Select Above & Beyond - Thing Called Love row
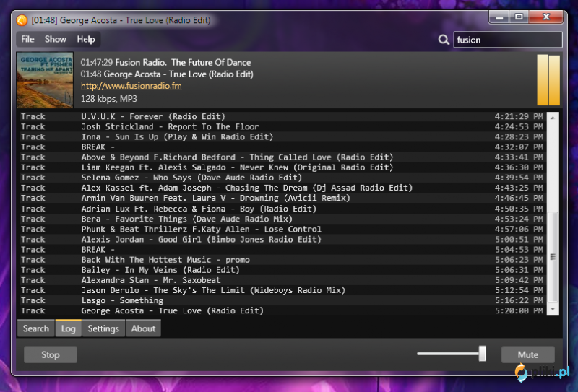 tap(282, 157)
